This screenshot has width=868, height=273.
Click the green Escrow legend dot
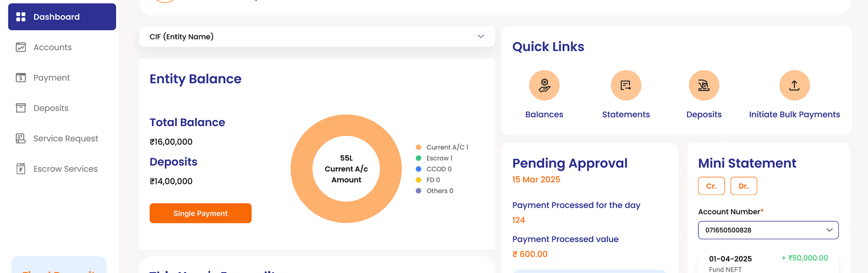point(418,158)
